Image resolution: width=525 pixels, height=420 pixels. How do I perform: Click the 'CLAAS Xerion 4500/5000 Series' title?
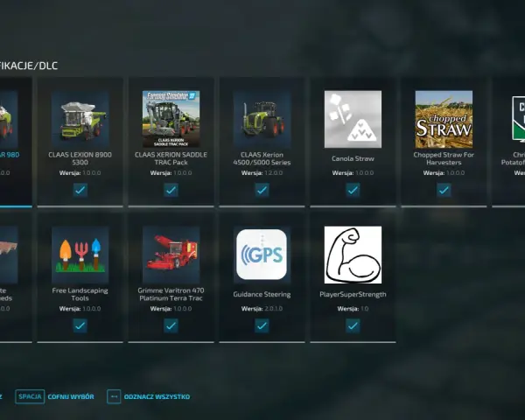(262, 158)
